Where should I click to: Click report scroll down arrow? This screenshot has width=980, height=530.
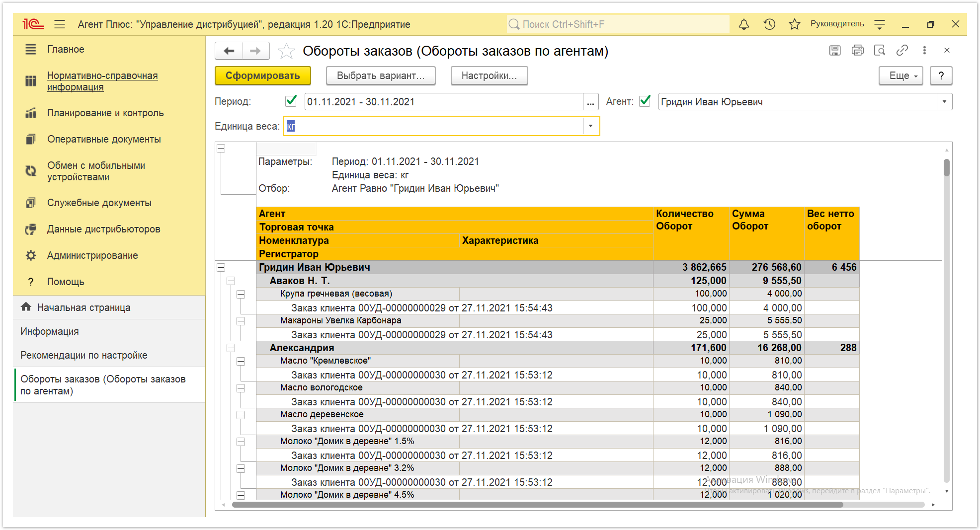tap(947, 491)
